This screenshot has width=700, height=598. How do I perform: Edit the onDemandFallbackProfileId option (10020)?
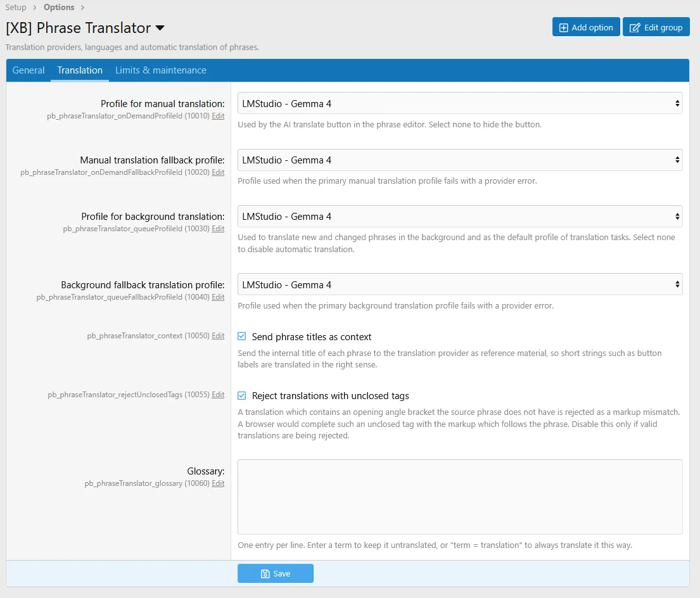[218, 172]
